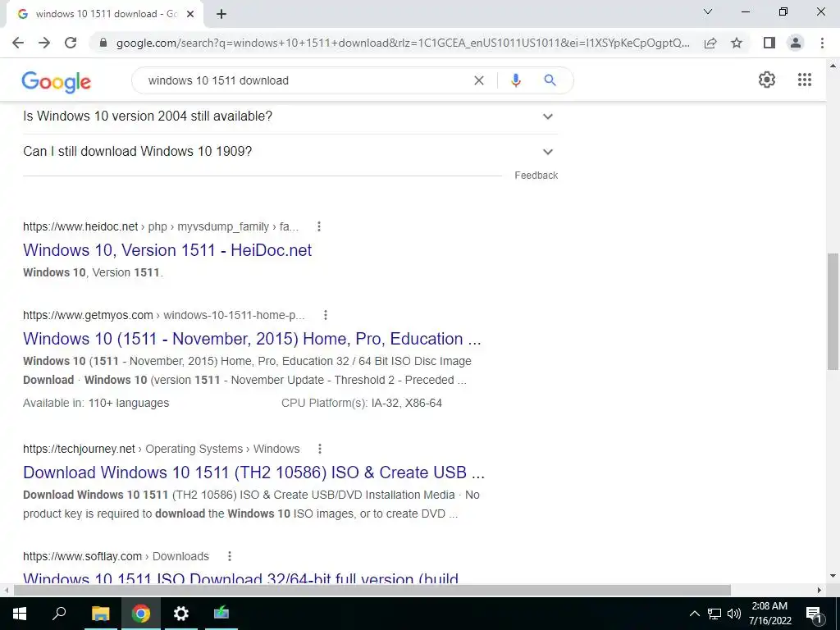Click the page scroll up arrow

833,66
